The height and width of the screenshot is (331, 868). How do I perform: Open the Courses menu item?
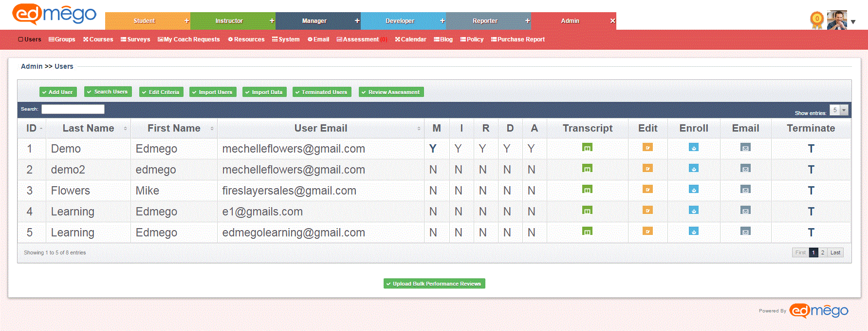click(x=98, y=39)
